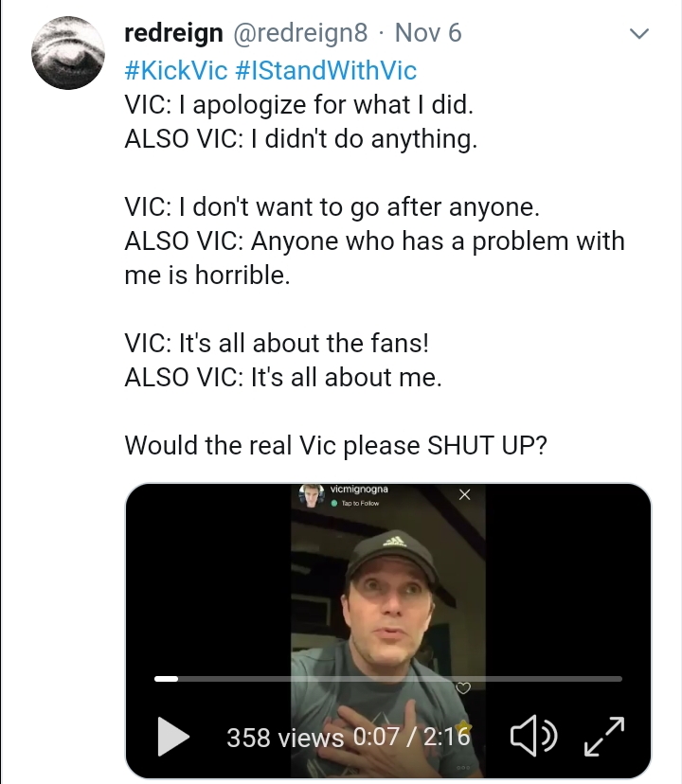Image resolution: width=682 pixels, height=784 pixels.
Task: Seek along the video progress bar
Action: tap(388, 679)
